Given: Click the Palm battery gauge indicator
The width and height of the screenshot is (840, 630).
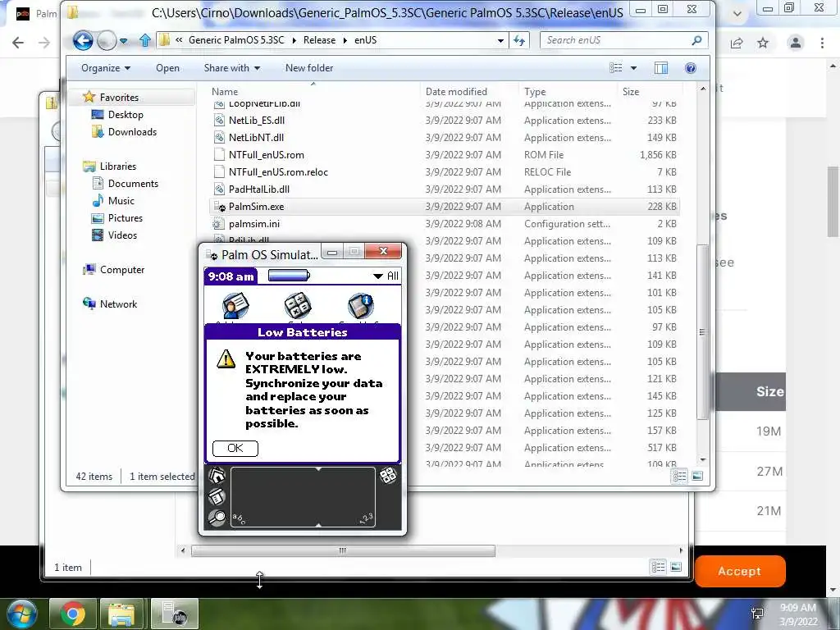Looking at the screenshot, I should point(289,276).
